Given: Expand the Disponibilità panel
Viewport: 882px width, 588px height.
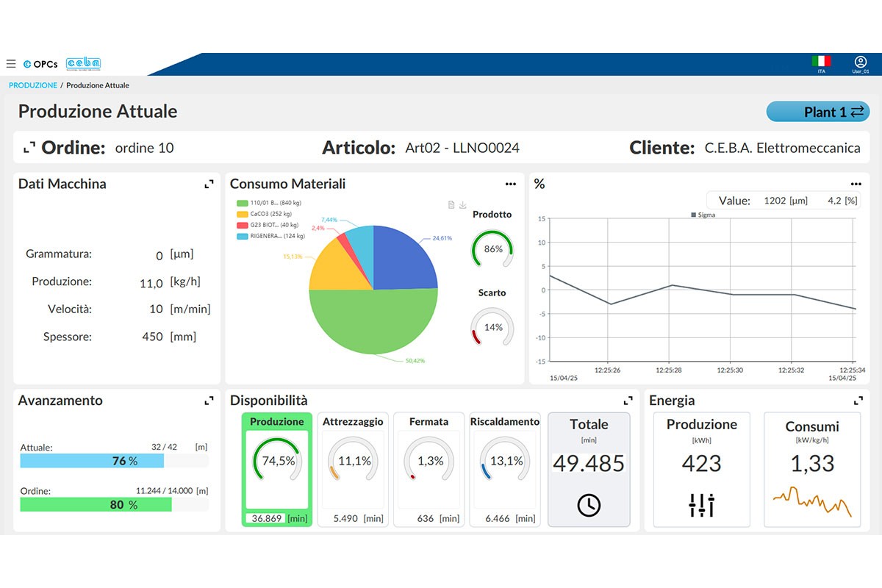Looking at the screenshot, I should tap(628, 401).
